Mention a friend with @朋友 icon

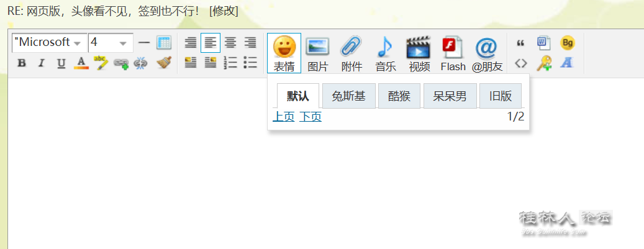click(x=487, y=53)
